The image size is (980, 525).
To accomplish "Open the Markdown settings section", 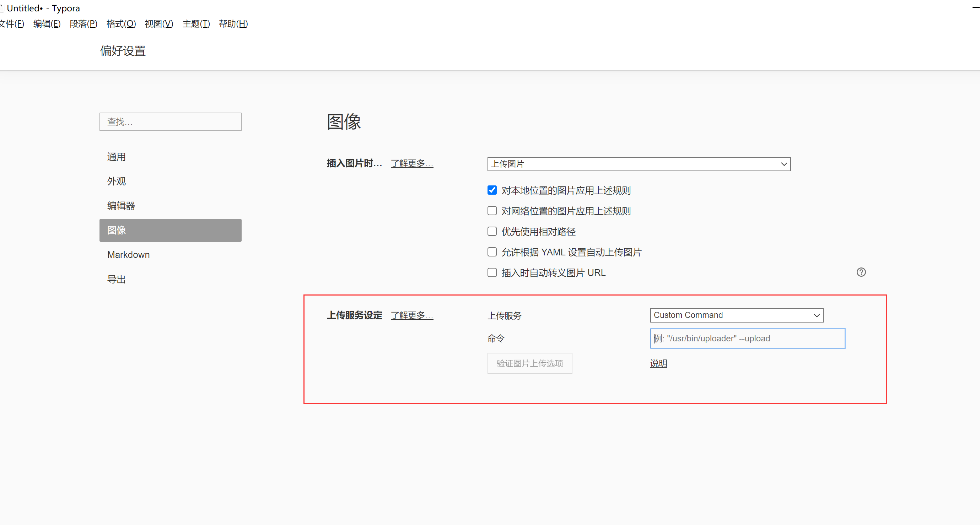I will (x=128, y=255).
